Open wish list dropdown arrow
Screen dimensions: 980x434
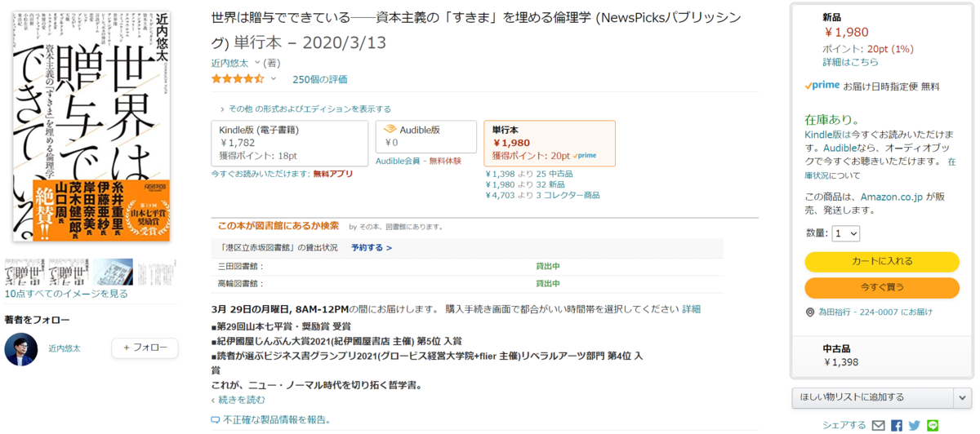click(962, 397)
